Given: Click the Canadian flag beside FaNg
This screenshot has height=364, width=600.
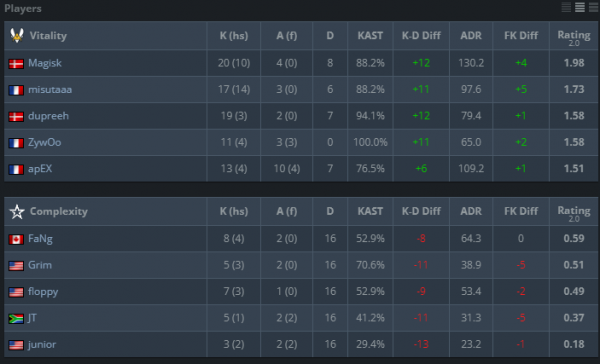Looking at the screenshot, I should 16,239.
